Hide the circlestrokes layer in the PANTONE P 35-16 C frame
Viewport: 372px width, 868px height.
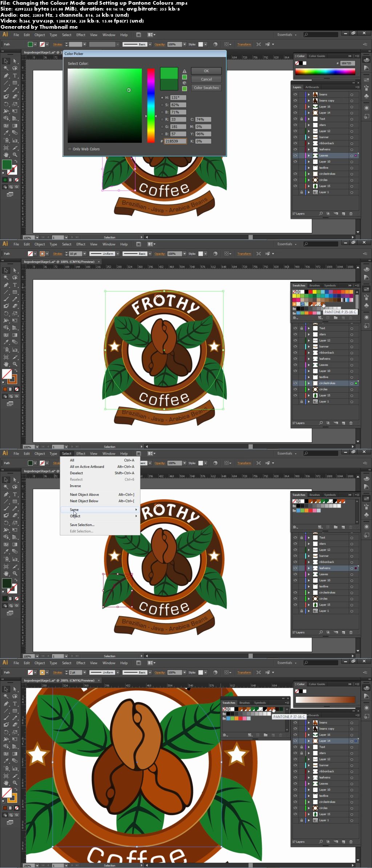point(295,383)
